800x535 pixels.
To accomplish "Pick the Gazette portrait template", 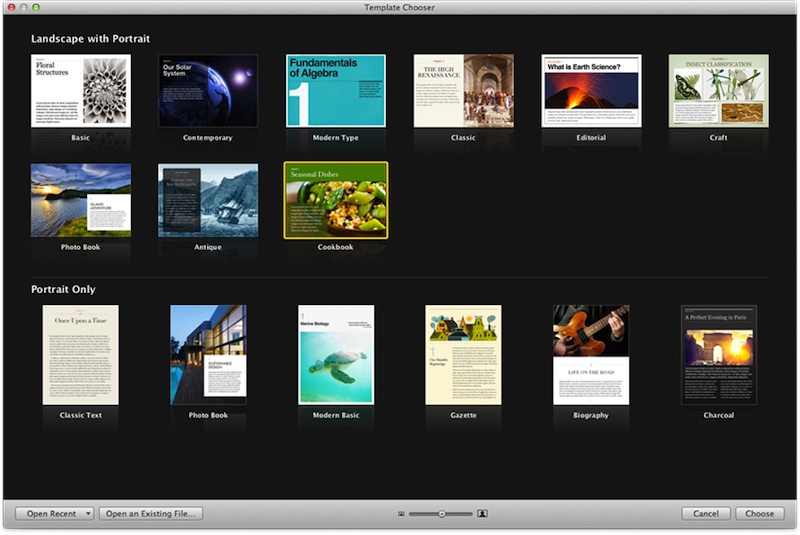I will pos(463,355).
